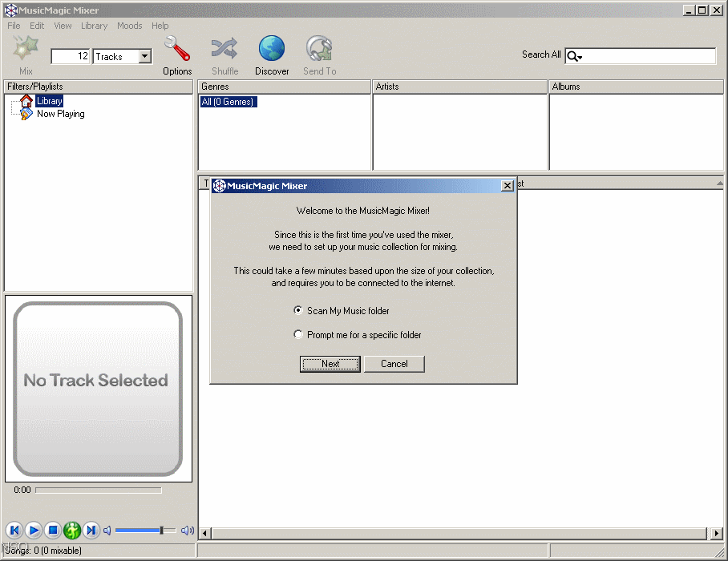
Task: Select Prompt me for a specific folder
Action: click(x=358, y=334)
